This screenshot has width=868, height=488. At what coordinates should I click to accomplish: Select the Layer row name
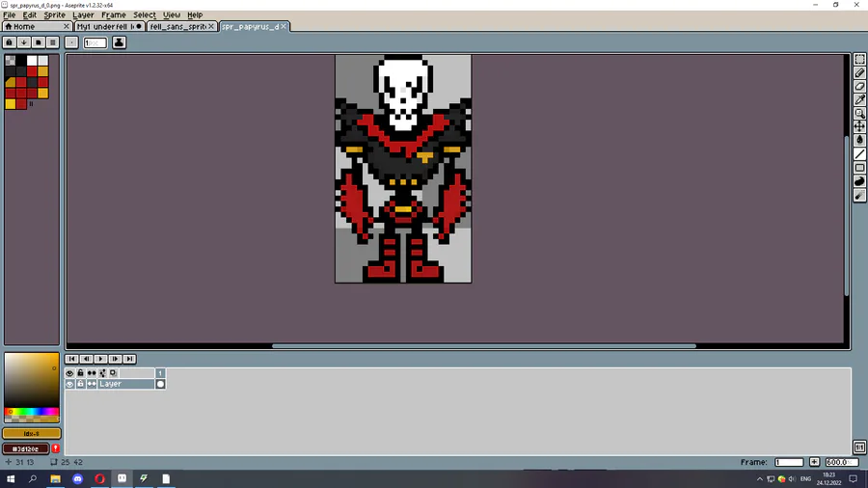tap(126, 384)
